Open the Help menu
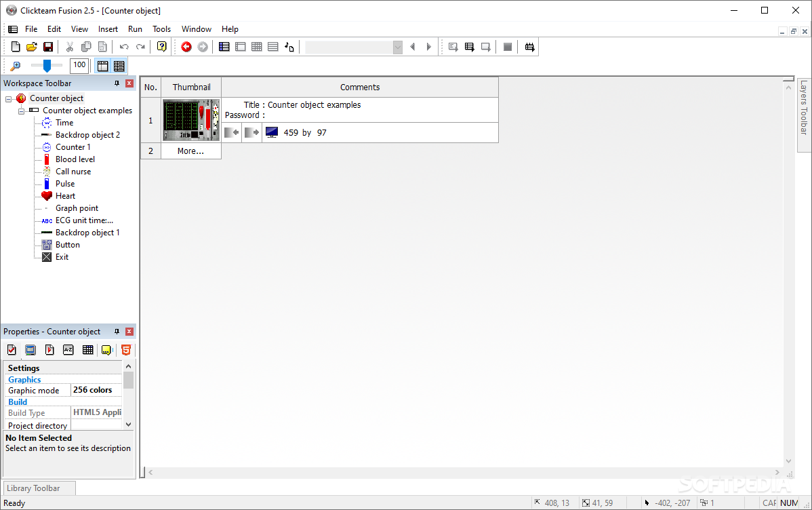Viewport: 812px width, 510px height. click(230, 29)
